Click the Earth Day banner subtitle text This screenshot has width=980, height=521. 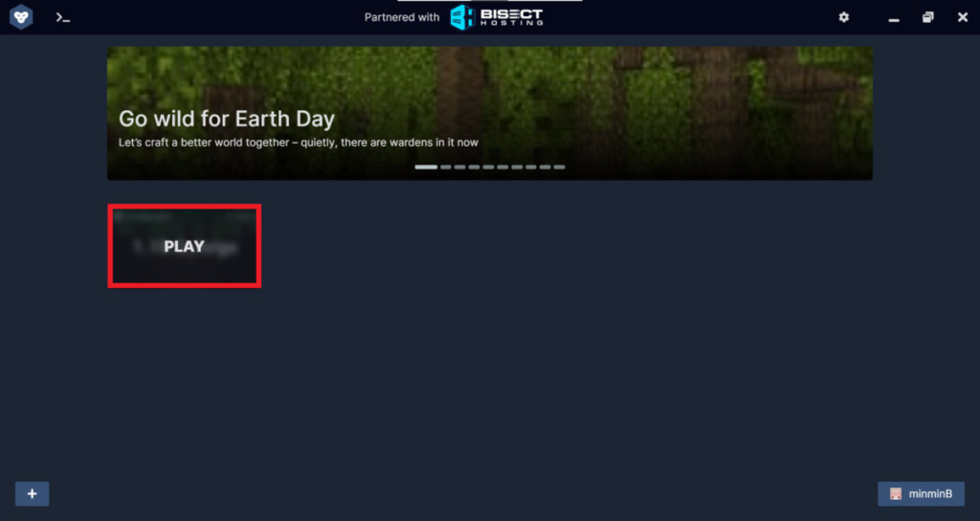(x=299, y=143)
